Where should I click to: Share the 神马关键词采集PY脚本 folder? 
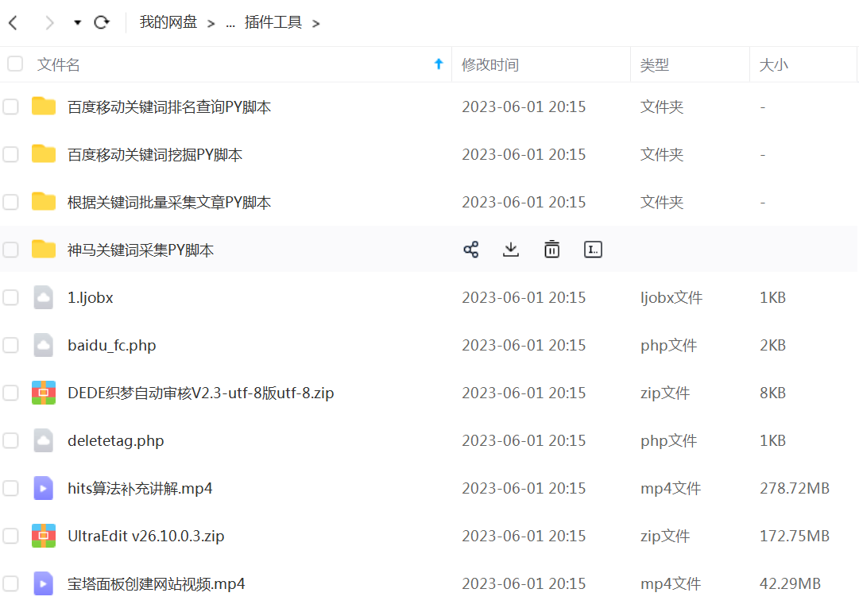coord(471,250)
